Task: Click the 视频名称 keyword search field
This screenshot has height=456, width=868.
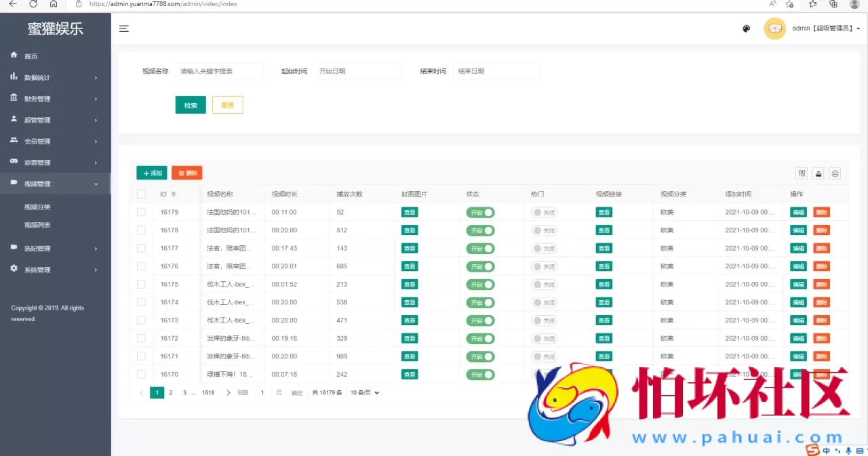Action: pyautogui.click(x=219, y=71)
